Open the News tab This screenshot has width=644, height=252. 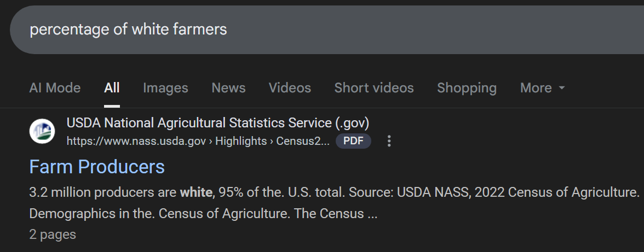click(x=228, y=88)
